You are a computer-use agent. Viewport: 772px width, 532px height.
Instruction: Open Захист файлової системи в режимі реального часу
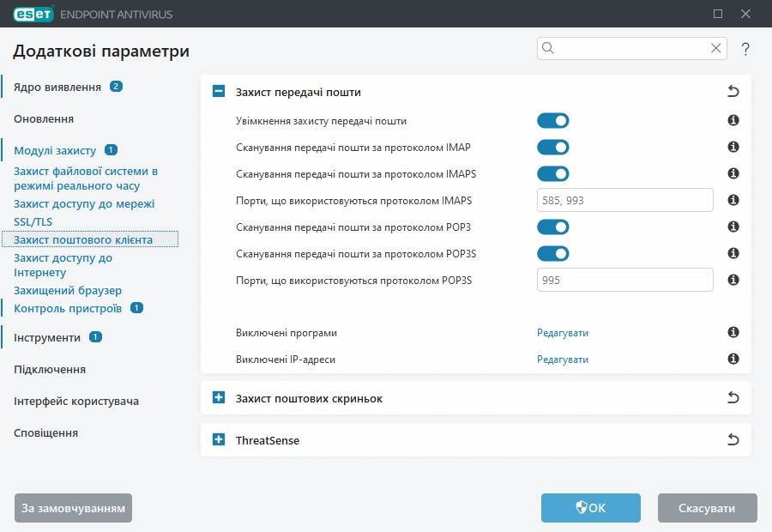86,178
